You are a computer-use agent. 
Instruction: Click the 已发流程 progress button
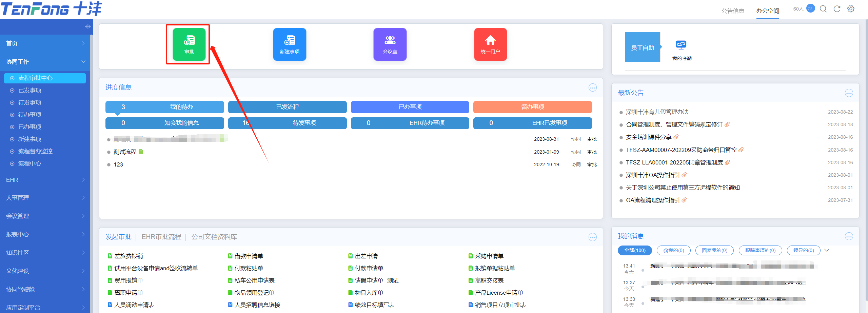[x=288, y=107]
